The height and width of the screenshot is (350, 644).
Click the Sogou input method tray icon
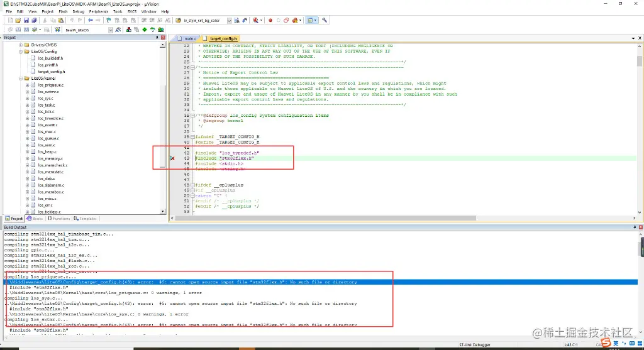pyautogui.click(x=606, y=342)
